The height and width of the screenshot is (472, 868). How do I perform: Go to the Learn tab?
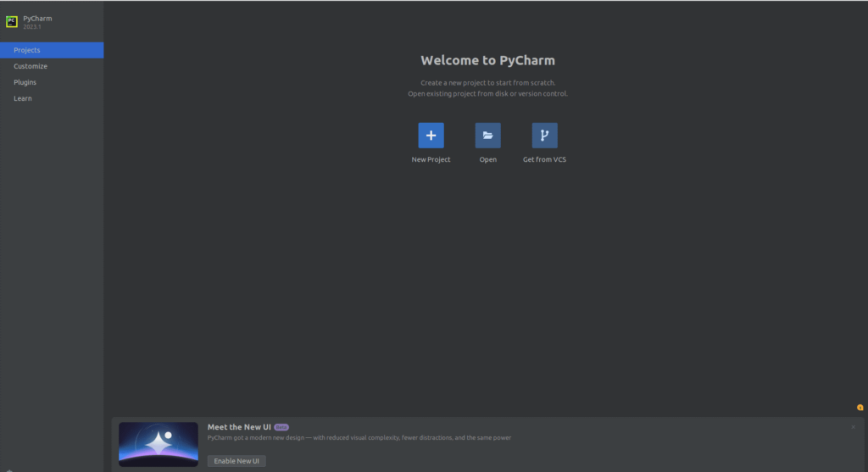52,98
